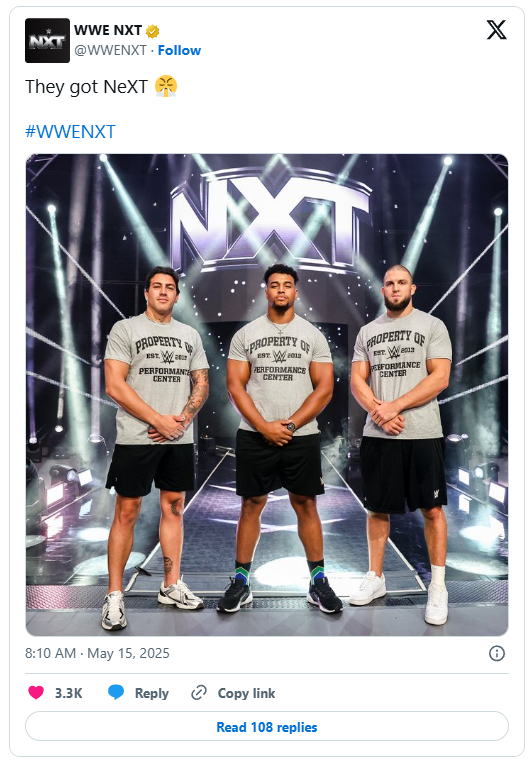Viewport: 531px width, 762px height.
Task: Click the Copy link text
Action: click(x=246, y=693)
